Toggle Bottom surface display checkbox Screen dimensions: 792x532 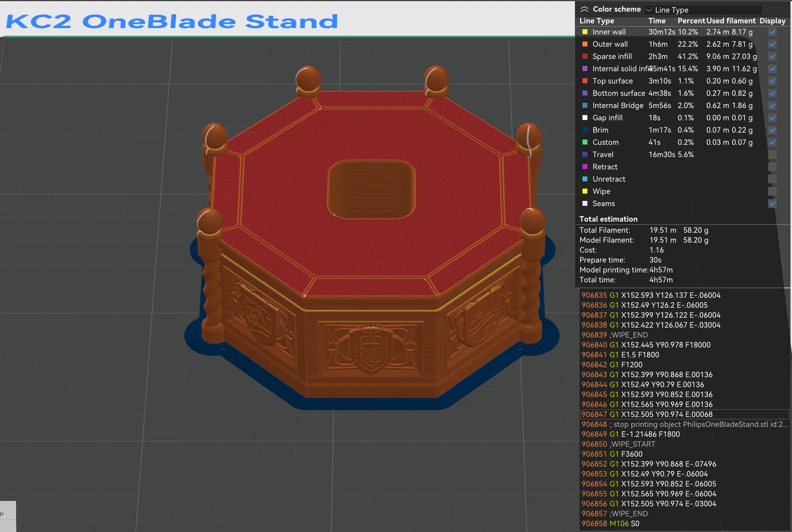pos(772,94)
